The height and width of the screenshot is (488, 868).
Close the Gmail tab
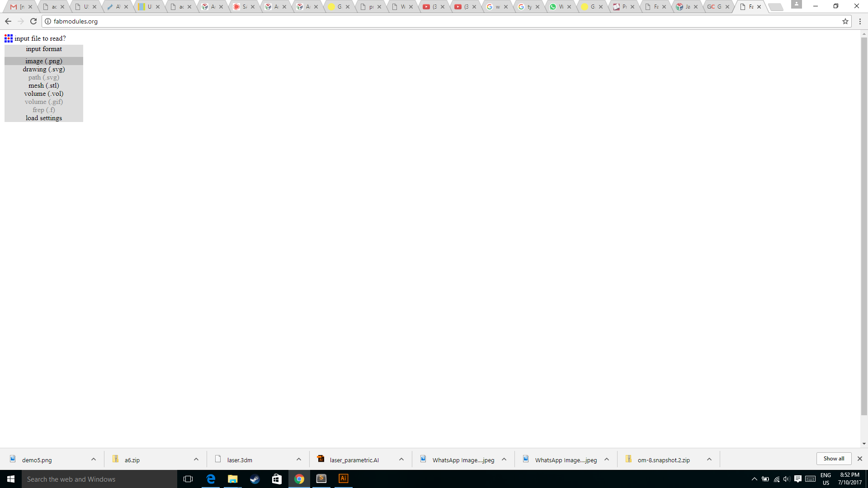point(30,7)
